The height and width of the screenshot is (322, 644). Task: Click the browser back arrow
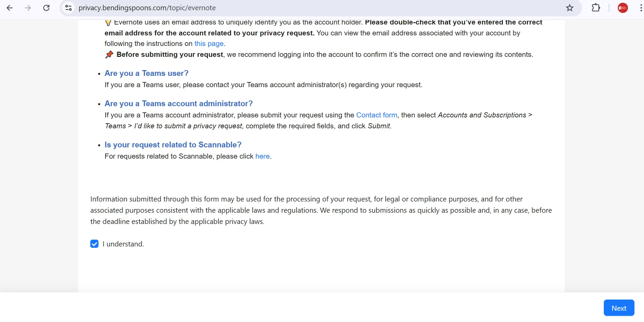pos(10,8)
